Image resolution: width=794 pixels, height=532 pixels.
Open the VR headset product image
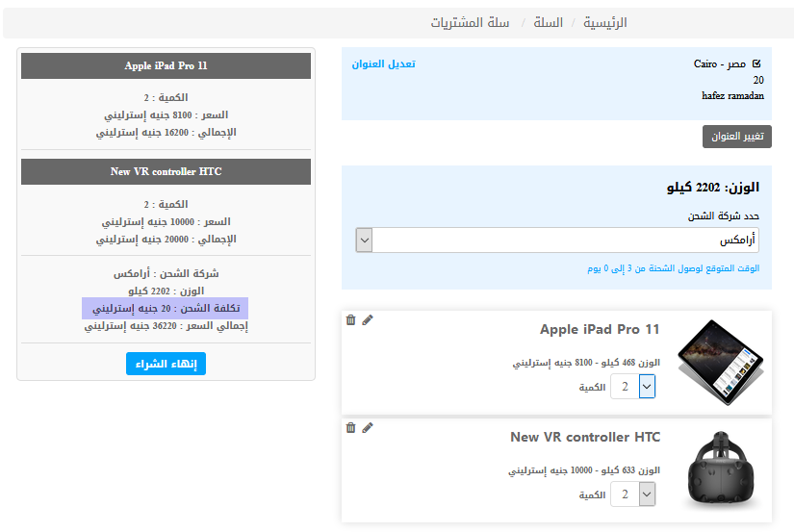721,469
